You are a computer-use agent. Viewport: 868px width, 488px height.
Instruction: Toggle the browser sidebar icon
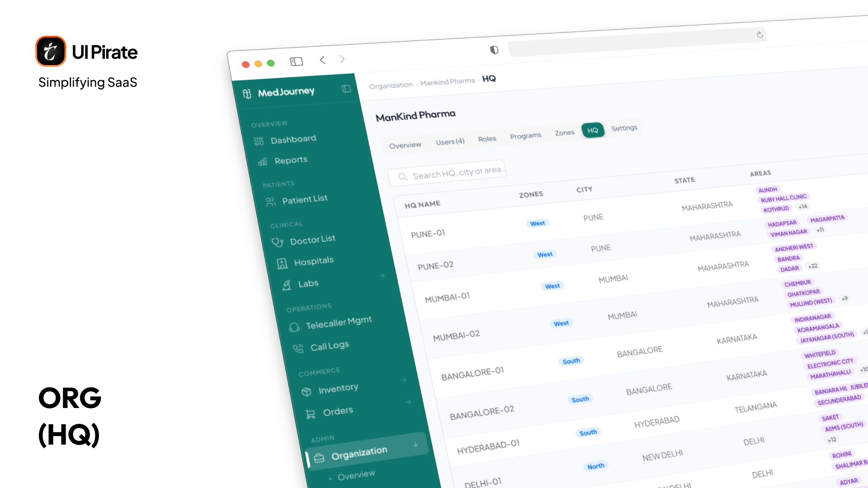[297, 61]
